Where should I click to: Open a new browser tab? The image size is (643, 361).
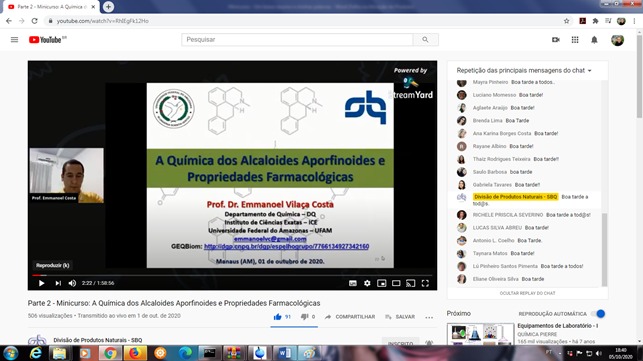tap(108, 7)
